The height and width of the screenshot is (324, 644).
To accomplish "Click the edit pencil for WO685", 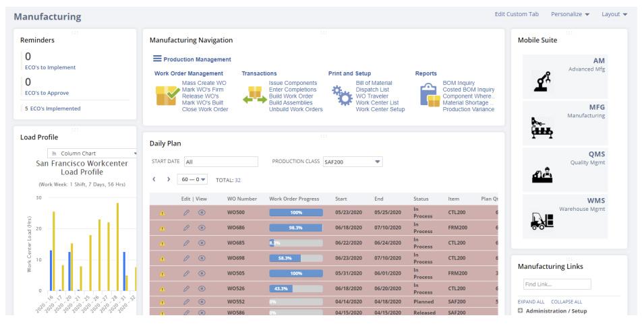I will [187, 242].
